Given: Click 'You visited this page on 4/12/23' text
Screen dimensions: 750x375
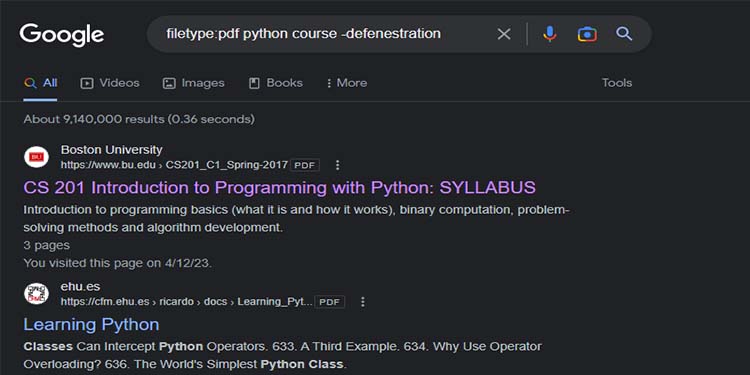Looking at the screenshot, I should click(118, 263).
